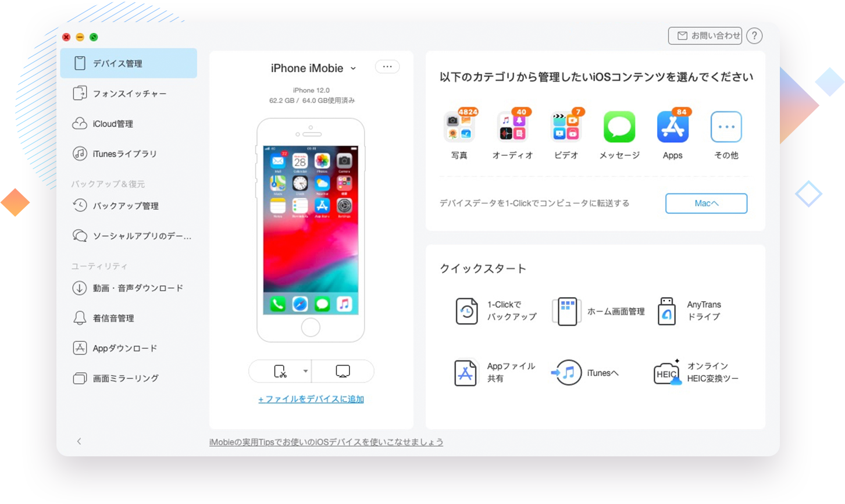Open AnyTransドライブ quick start
The image size is (845, 504).
coord(689,311)
